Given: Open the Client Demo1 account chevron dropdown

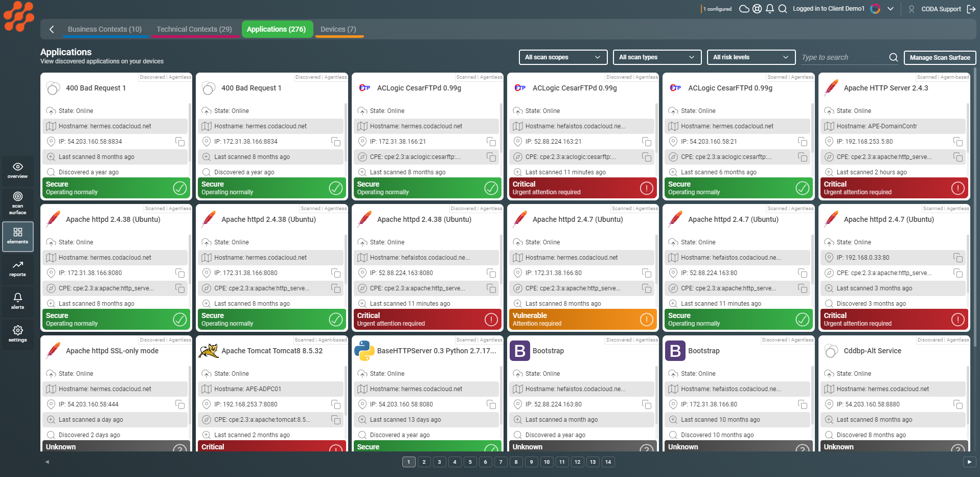Looking at the screenshot, I should coord(891,9).
